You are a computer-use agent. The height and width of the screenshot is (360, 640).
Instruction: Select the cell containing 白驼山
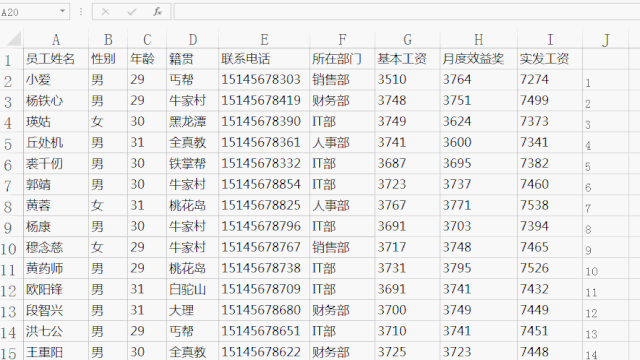pos(193,289)
